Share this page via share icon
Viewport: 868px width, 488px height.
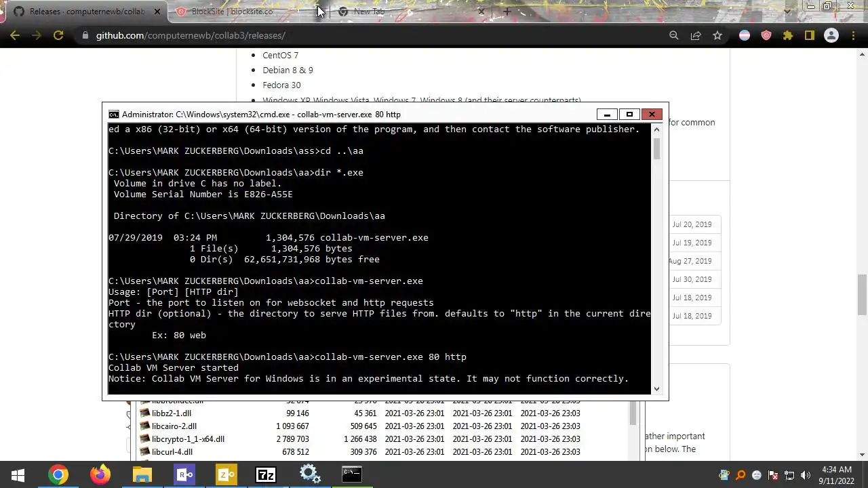pos(696,35)
